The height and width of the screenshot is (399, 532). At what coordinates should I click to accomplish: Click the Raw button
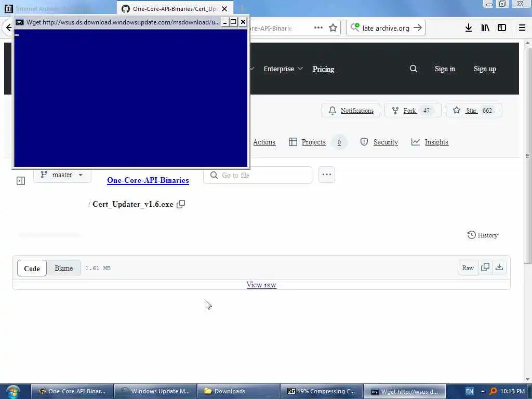(468, 268)
